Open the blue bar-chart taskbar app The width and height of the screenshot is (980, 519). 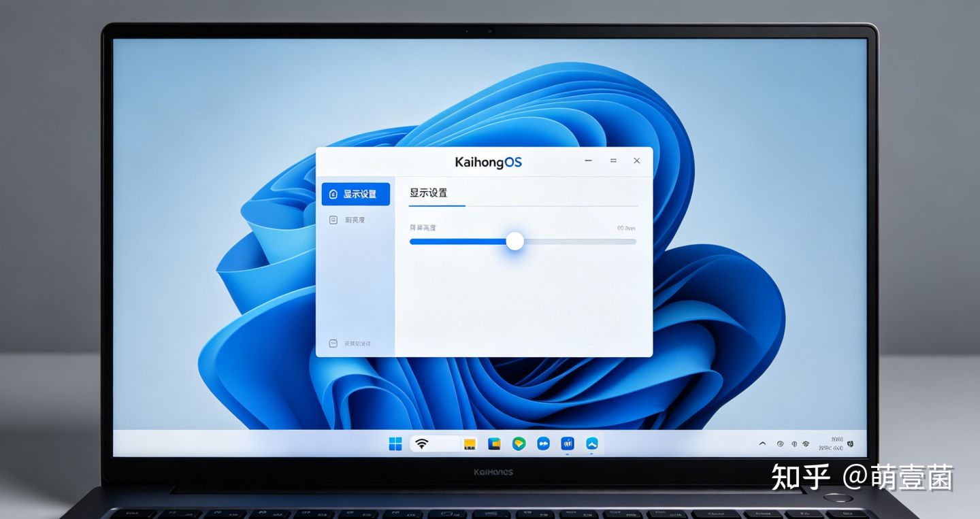point(568,444)
